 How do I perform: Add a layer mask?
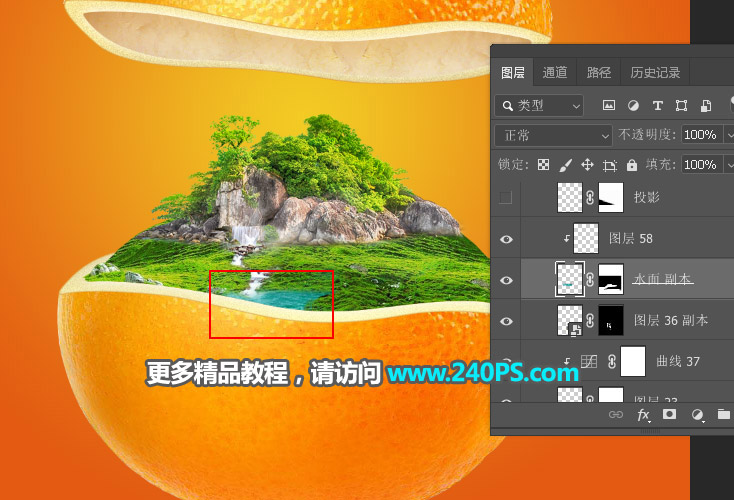[x=669, y=414]
